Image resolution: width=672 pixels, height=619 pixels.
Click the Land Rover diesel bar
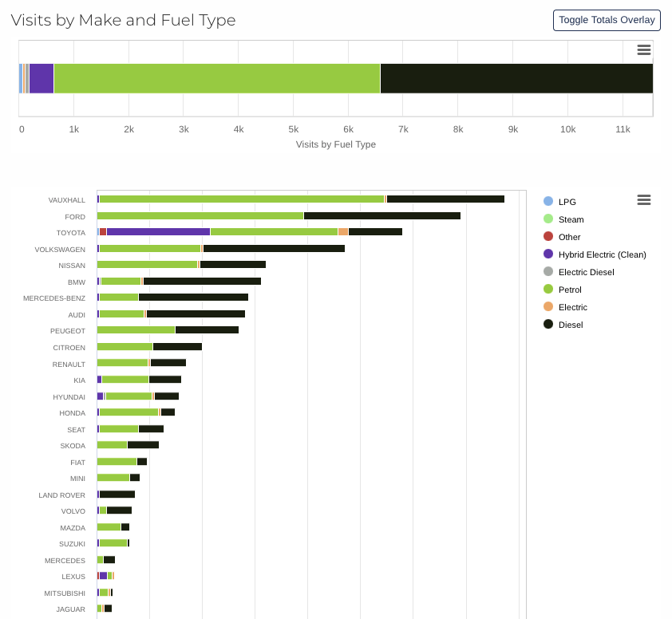point(117,495)
